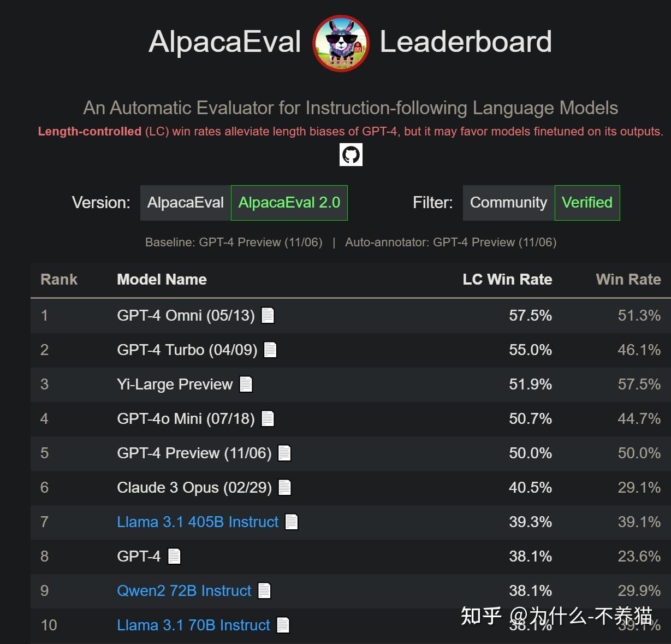671x644 pixels.
Task: Open document icon beside Llama 3.1 405B Instruct
Action: (292, 522)
